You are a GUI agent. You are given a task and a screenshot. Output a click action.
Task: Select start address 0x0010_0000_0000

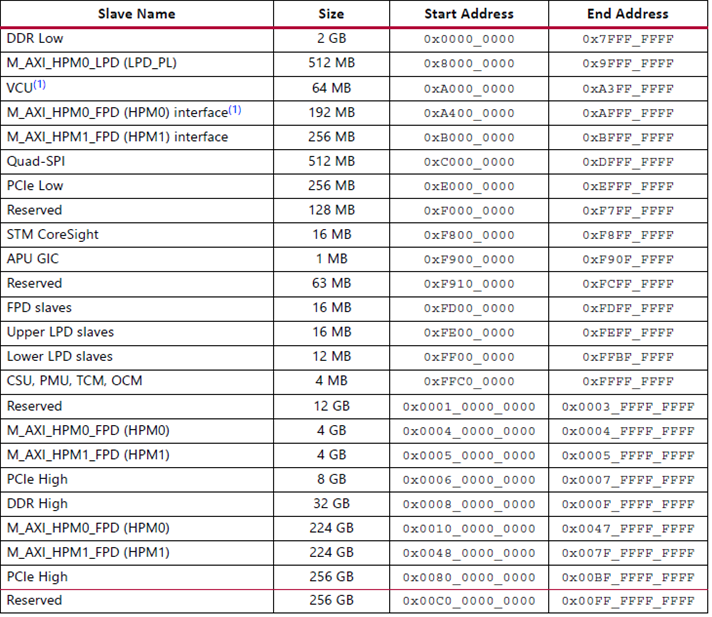pyautogui.click(x=469, y=529)
